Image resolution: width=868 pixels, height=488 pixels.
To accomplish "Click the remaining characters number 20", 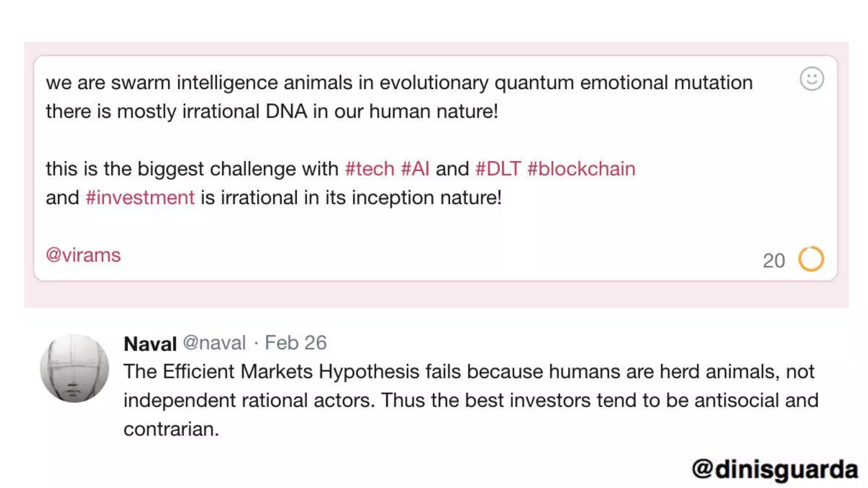I will pos(773,261).
